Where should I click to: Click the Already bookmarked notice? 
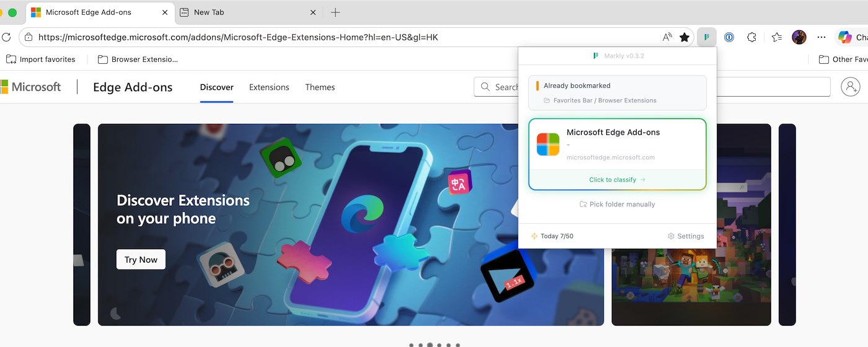point(618,93)
